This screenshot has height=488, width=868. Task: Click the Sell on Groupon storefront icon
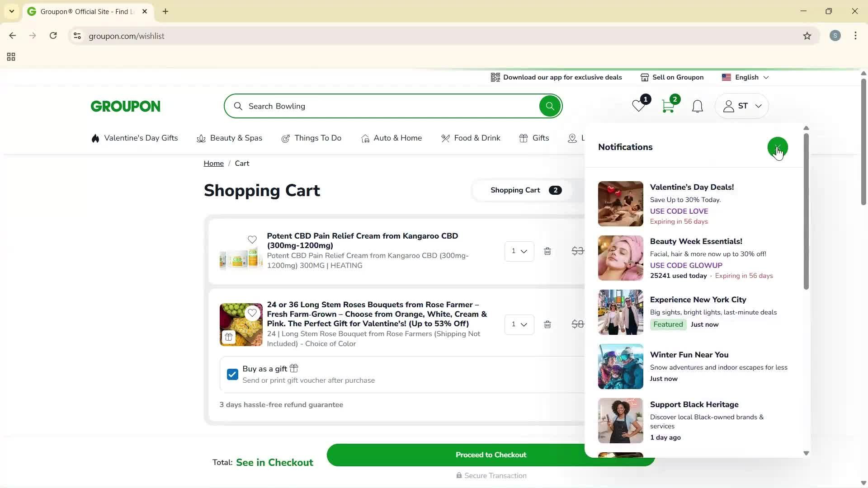click(x=645, y=77)
